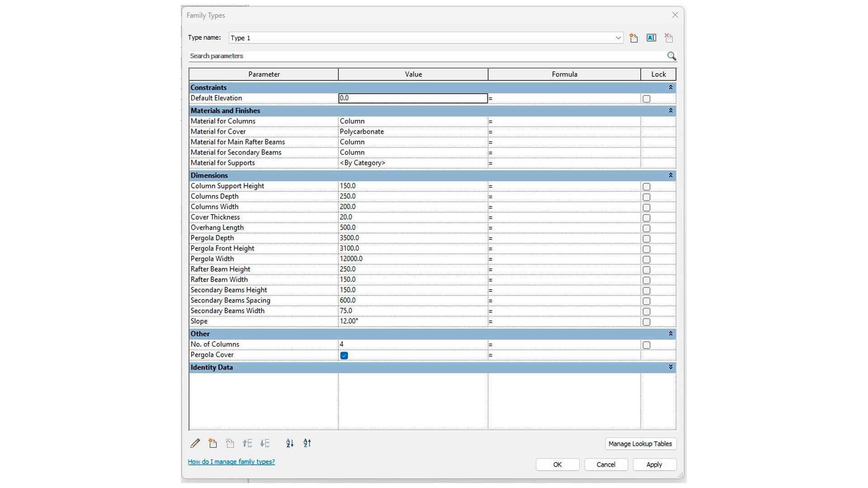Click the Edit Parameter pencil icon
The image size is (868, 488).
tap(195, 443)
